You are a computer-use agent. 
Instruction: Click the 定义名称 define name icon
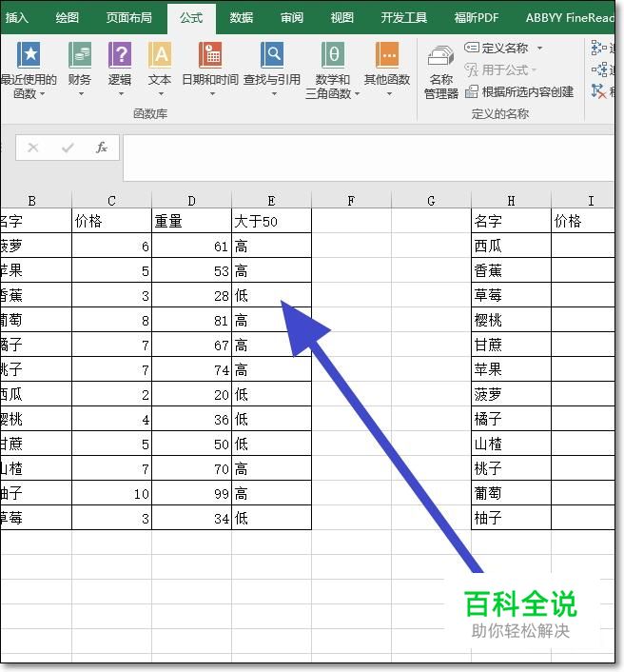[472, 48]
